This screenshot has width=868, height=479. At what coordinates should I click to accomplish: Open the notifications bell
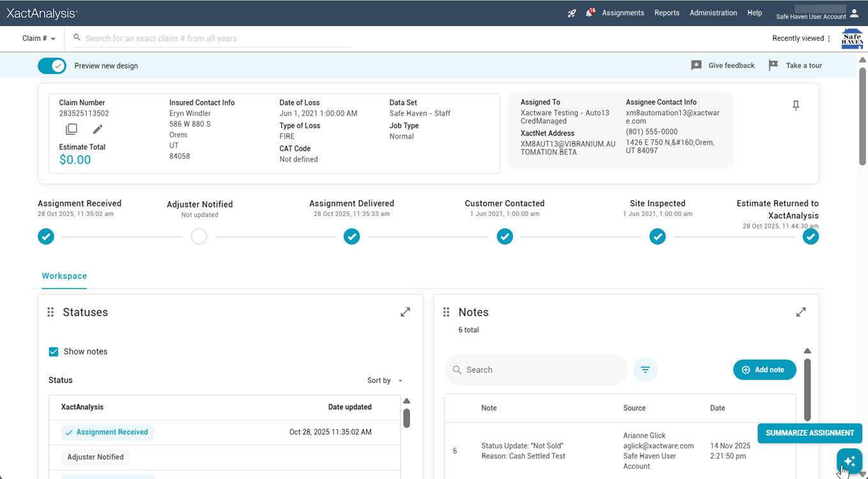tap(589, 13)
